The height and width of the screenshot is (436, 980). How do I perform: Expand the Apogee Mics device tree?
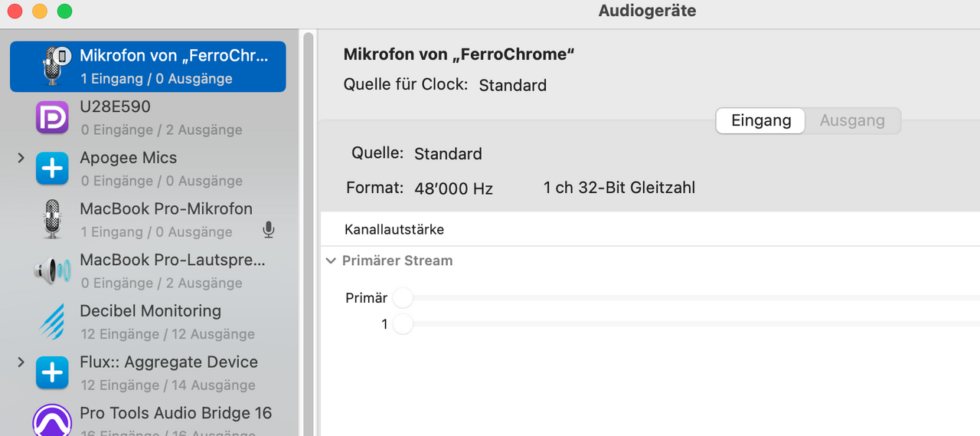coord(21,158)
